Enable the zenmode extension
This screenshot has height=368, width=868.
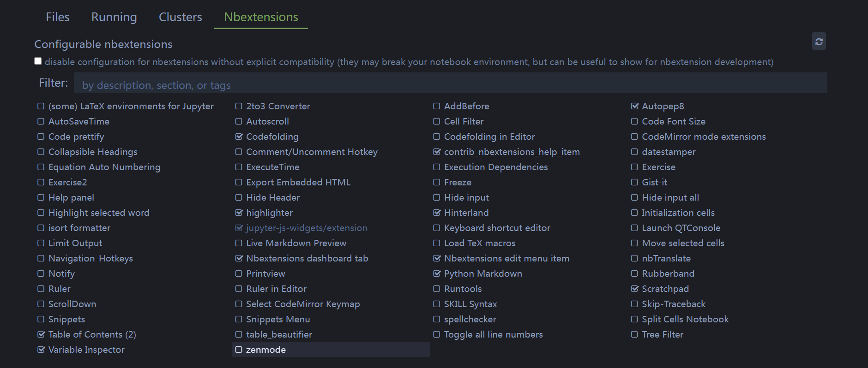pos(239,350)
